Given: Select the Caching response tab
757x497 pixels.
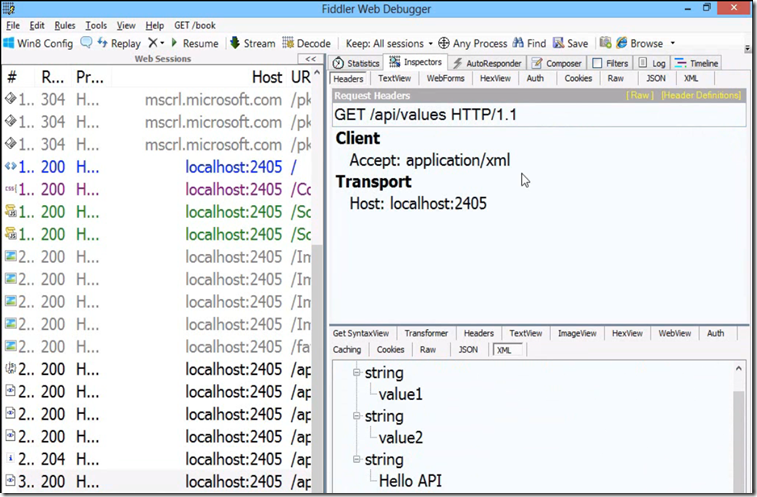Looking at the screenshot, I should pyautogui.click(x=347, y=350).
